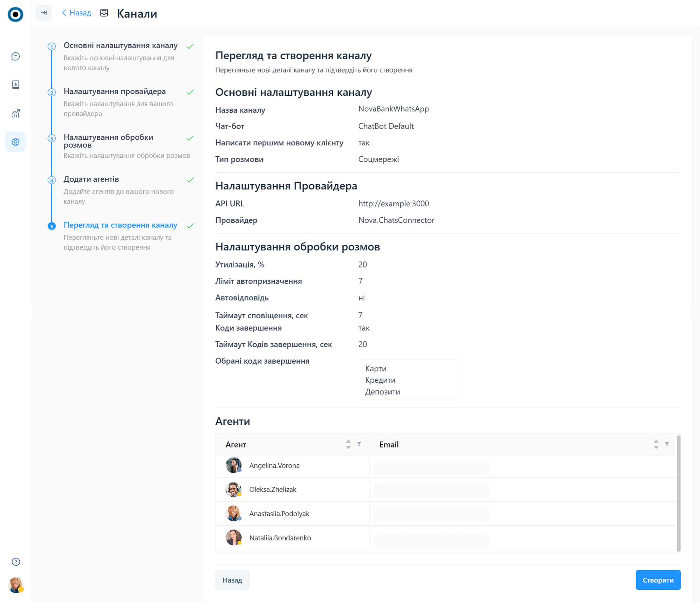This screenshot has height=602, width=700.
Task: Go to step 2 provider settings
Action: [x=114, y=92]
